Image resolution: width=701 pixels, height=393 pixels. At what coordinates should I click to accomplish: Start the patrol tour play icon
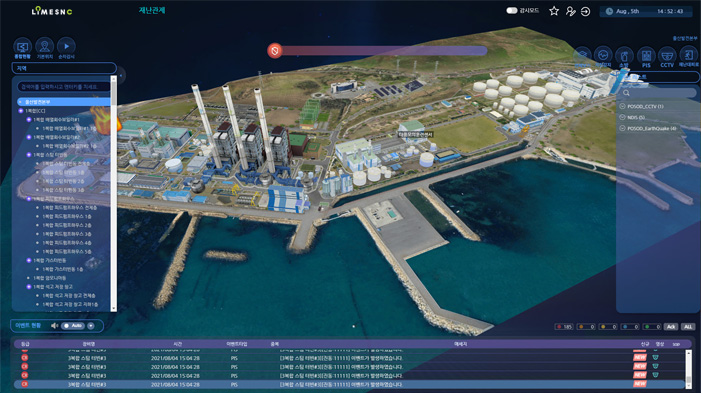[66, 46]
